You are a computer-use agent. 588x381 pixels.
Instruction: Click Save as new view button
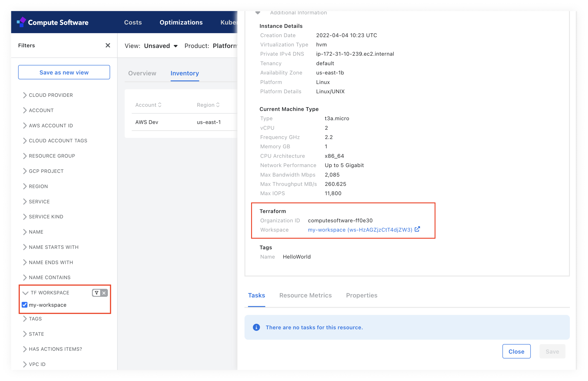(64, 72)
